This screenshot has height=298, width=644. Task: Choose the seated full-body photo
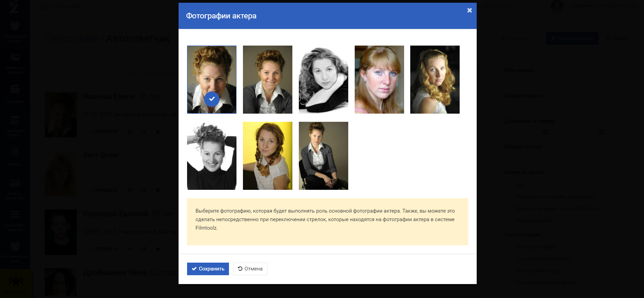[x=323, y=156]
